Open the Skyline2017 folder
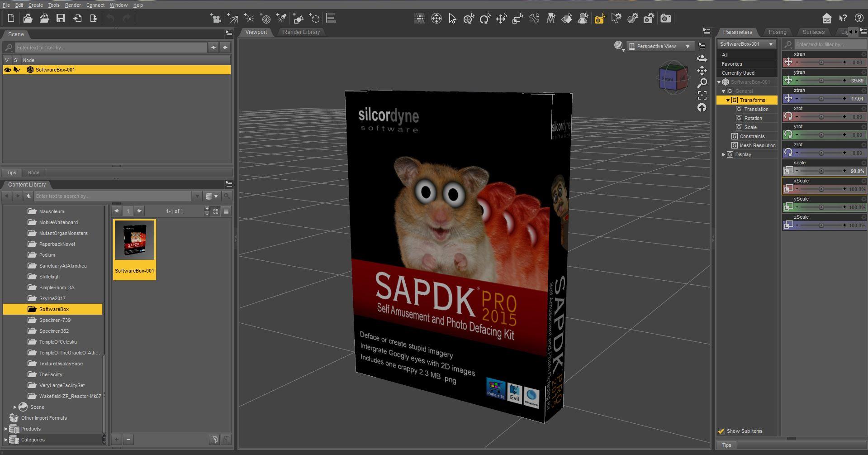 point(52,298)
